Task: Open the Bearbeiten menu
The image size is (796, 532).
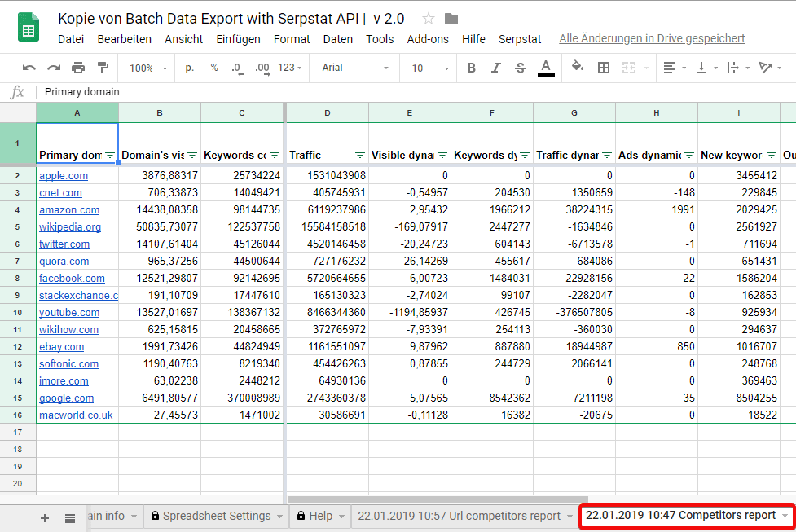Action: pos(125,39)
